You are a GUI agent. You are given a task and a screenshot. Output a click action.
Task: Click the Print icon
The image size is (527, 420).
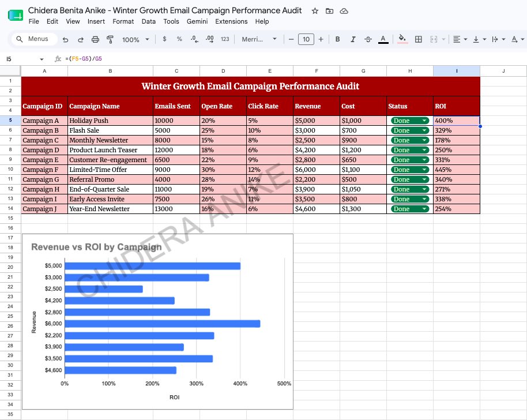click(95, 39)
